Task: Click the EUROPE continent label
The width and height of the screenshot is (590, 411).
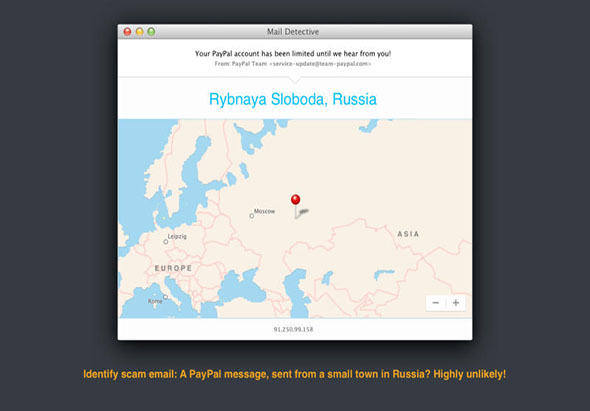Action: coord(173,268)
